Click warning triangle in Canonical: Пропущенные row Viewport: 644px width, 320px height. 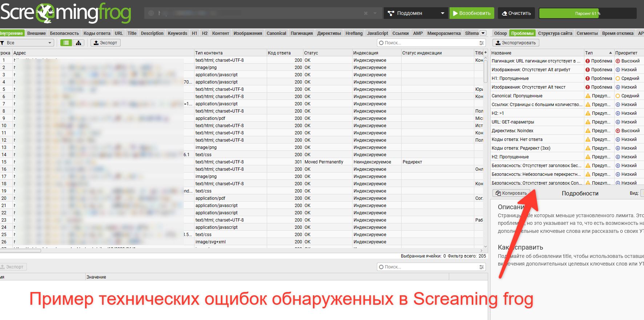588,96
